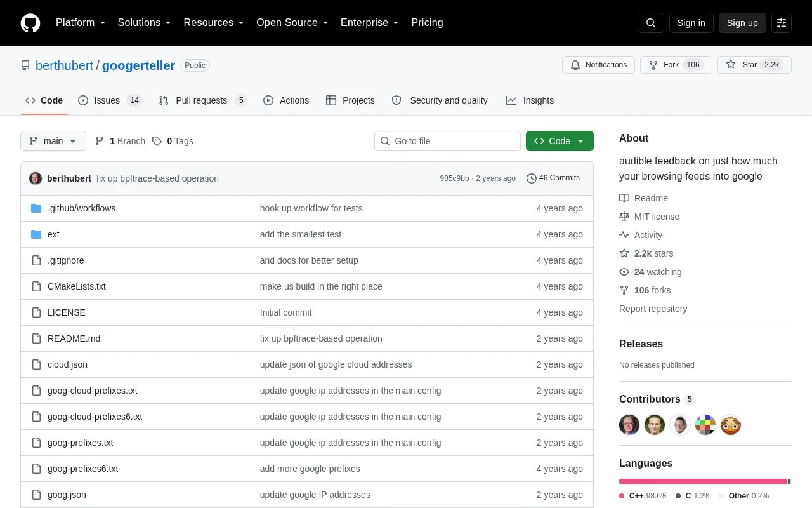Viewport: 812px width, 508px height.
Task: Click the Sign in button
Action: click(691, 23)
